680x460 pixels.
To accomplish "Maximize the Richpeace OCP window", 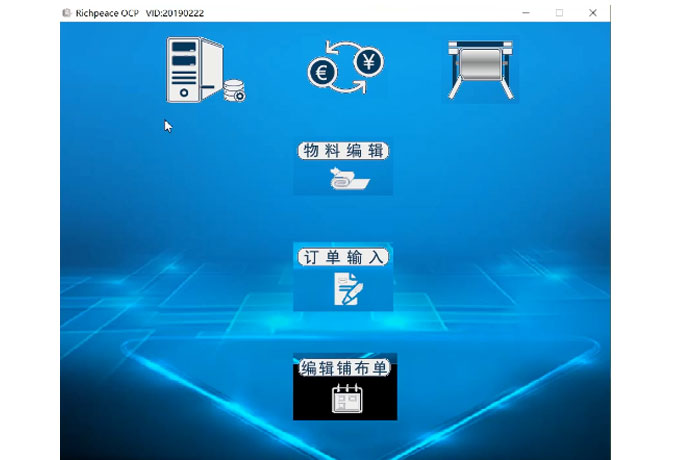I will coord(559,12).
